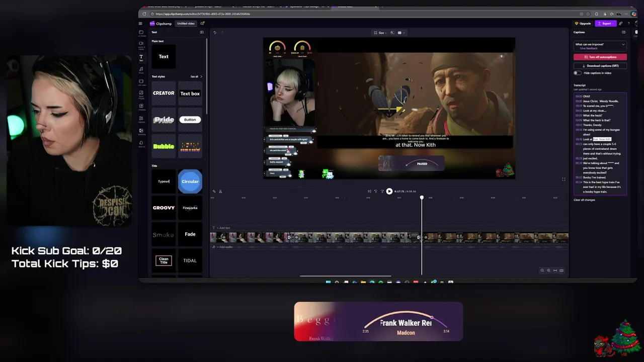
Task: Open the Clipchamp hamburger menu
Action: click(x=141, y=24)
